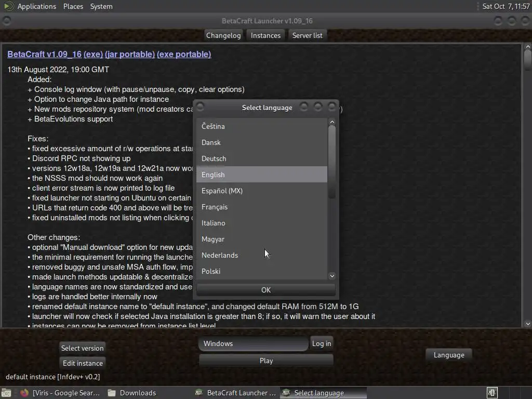
Task: Choose Magyar in the language list
Action: click(262, 239)
